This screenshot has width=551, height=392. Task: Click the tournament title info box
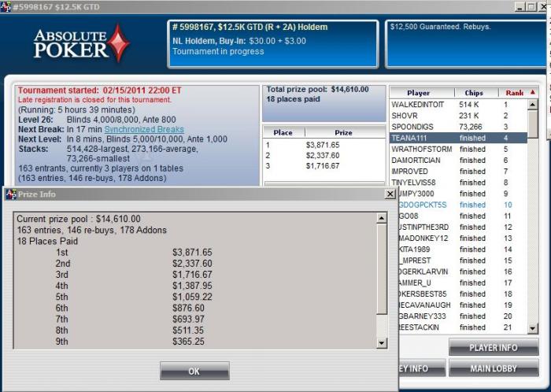(273, 44)
